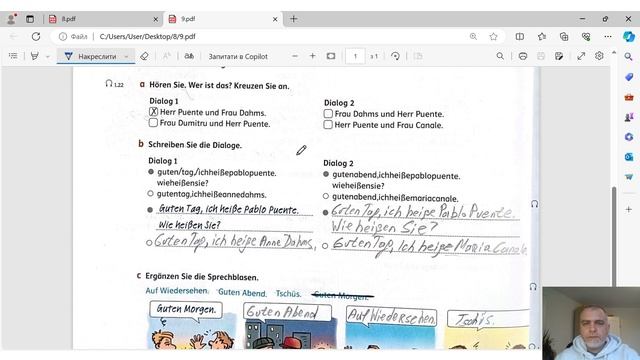Viewport: 640px width, 360px height.
Task: Open PDF toolbar settings gear
Action: [x=599, y=56]
